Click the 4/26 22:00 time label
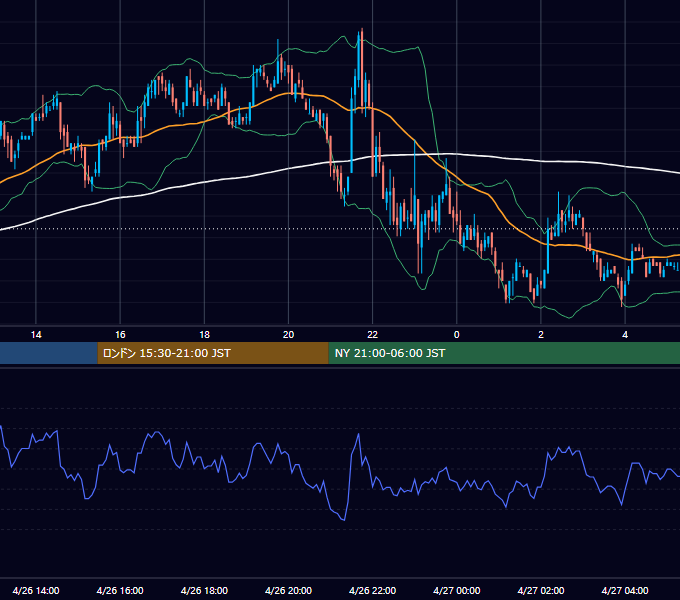680x600 pixels. (373, 590)
